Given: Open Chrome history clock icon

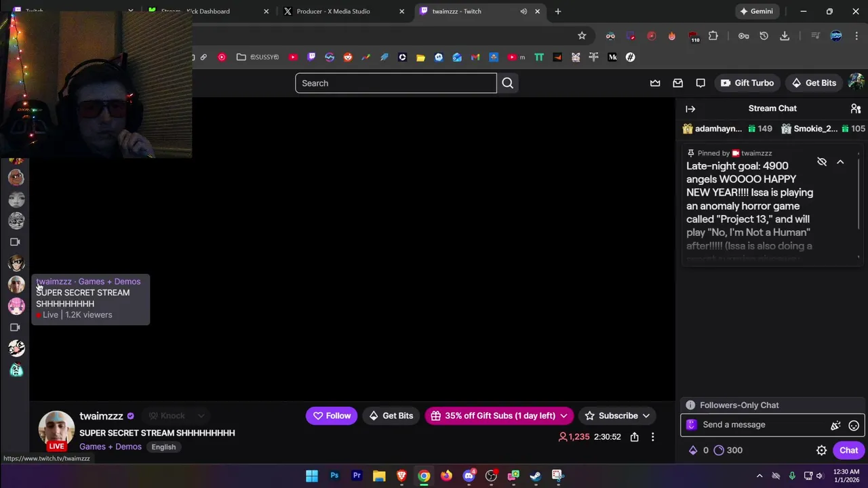Looking at the screenshot, I should click(764, 36).
